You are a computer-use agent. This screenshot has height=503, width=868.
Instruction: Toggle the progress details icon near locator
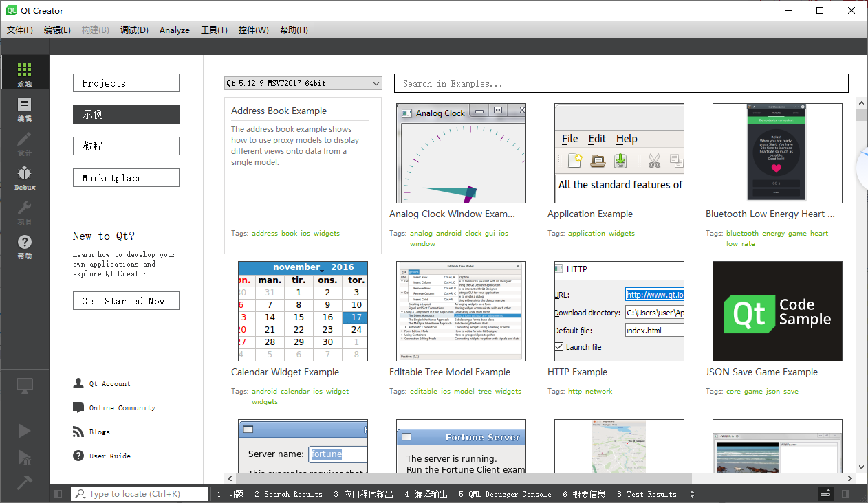58,493
